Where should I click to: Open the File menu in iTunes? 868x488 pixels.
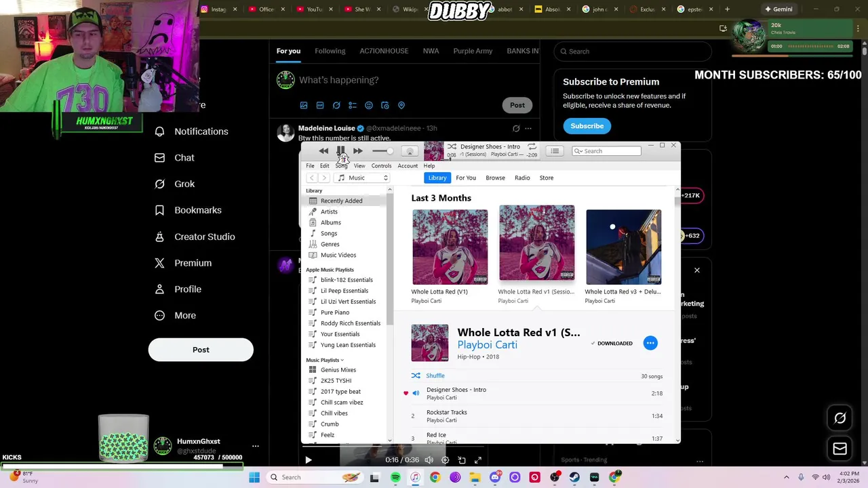(310, 166)
